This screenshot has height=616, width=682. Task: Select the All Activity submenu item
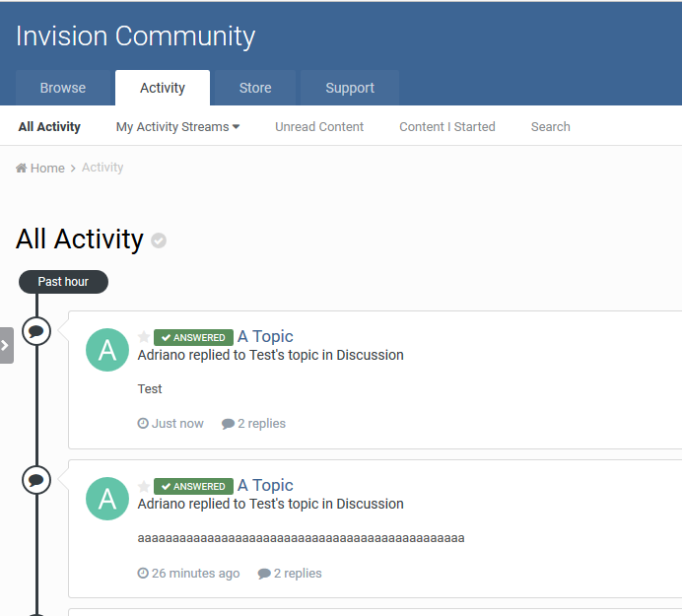pyautogui.click(x=49, y=126)
